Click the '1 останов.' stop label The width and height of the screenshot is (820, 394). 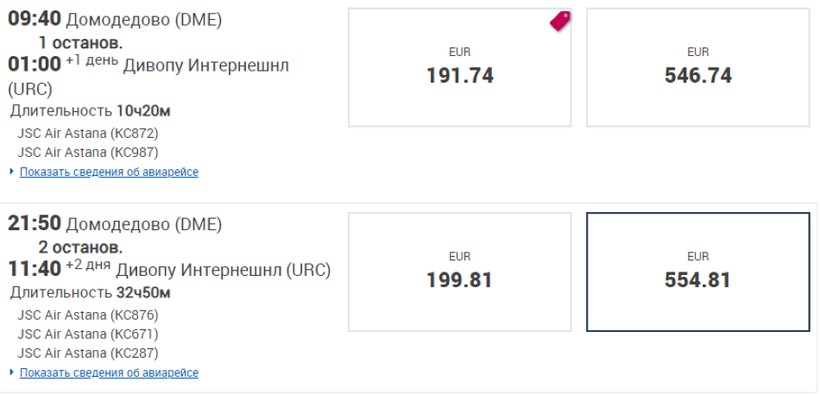coord(81,42)
